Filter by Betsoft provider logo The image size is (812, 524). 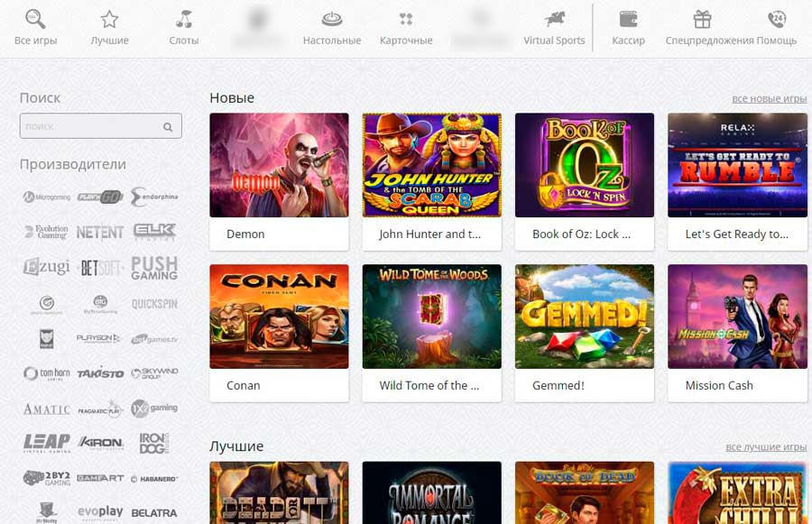pyautogui.click(x=100, y=268)
